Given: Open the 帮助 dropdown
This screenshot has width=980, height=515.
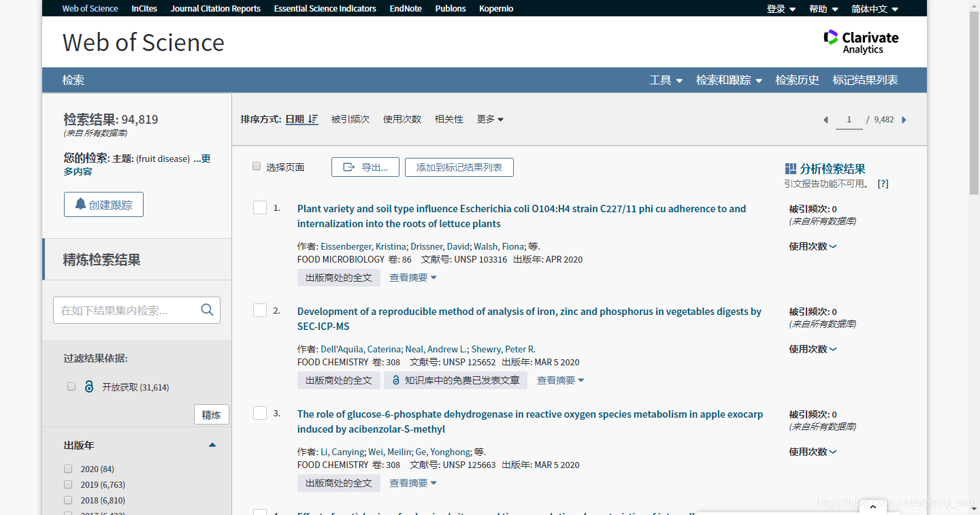Looking at the screenshot, I should tap(823, 9).
